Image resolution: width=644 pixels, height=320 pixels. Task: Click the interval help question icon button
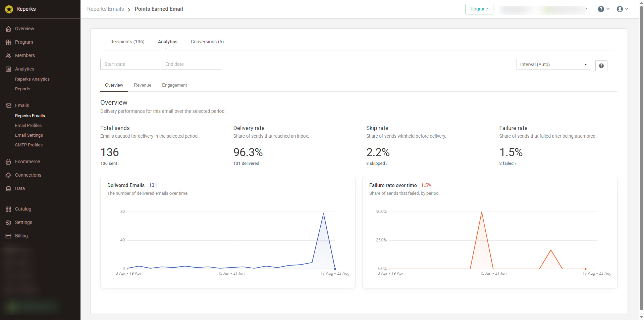click(601, 66)
